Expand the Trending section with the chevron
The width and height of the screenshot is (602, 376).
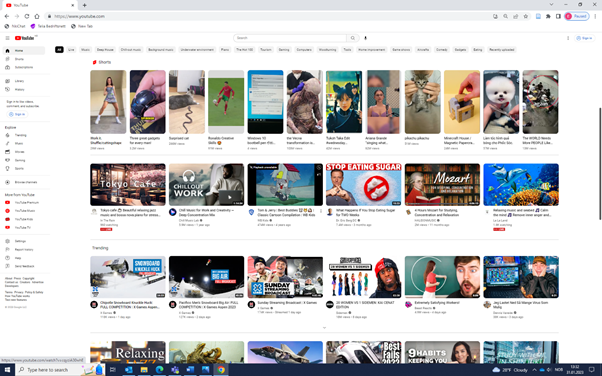coord(324,328)
